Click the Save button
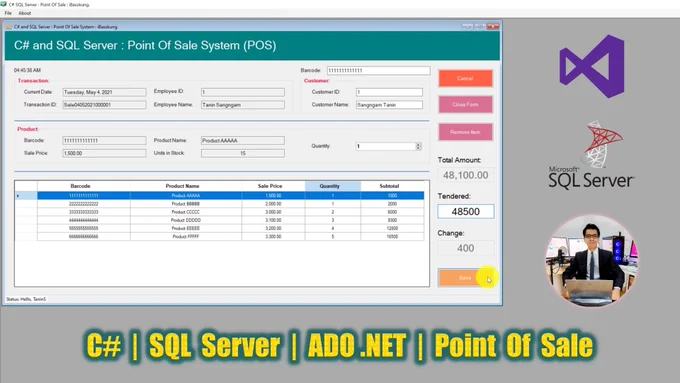 click(x=465, y=278)
